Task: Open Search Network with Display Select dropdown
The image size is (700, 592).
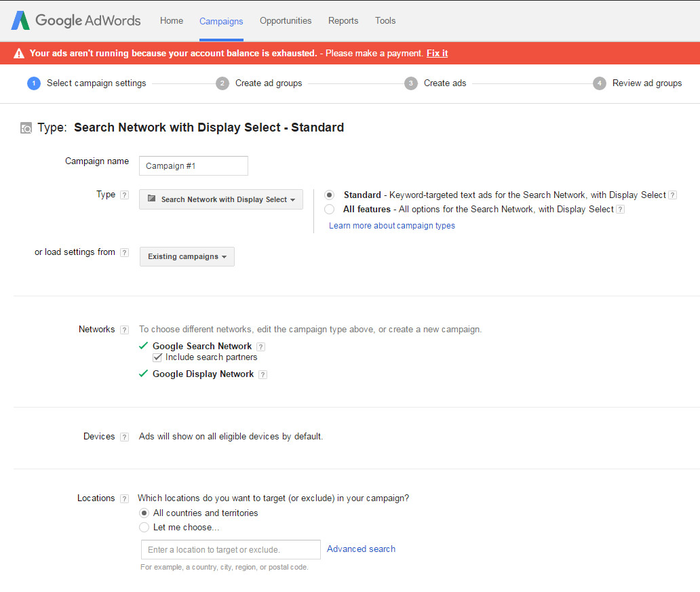Action: (x=221, y=199)
